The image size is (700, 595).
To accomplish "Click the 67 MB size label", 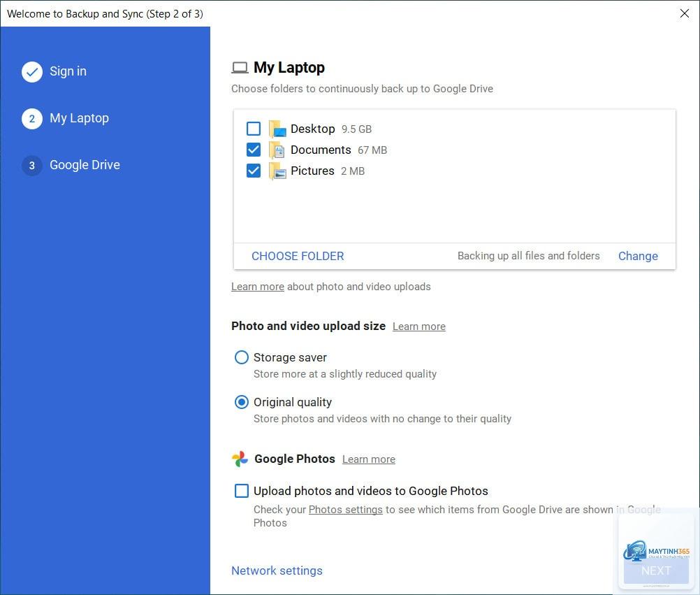I will [x=372, y=150].
